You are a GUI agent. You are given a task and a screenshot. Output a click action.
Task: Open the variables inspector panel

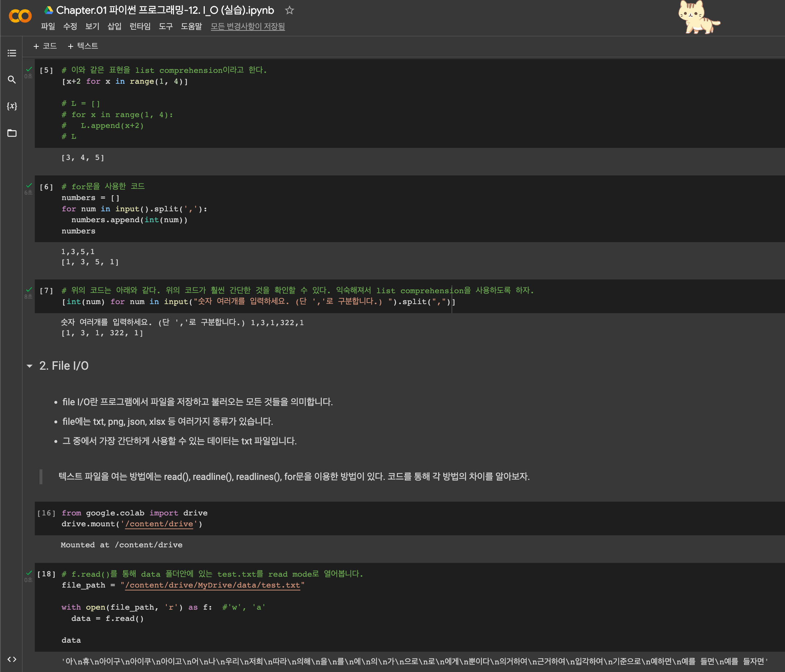click(12, 106)
